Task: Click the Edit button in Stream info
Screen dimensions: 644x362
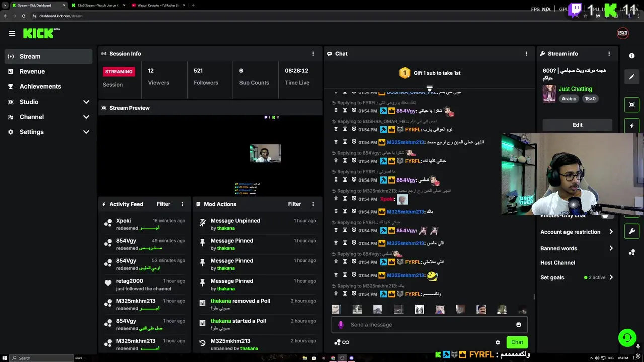Action: click(577, 125)
